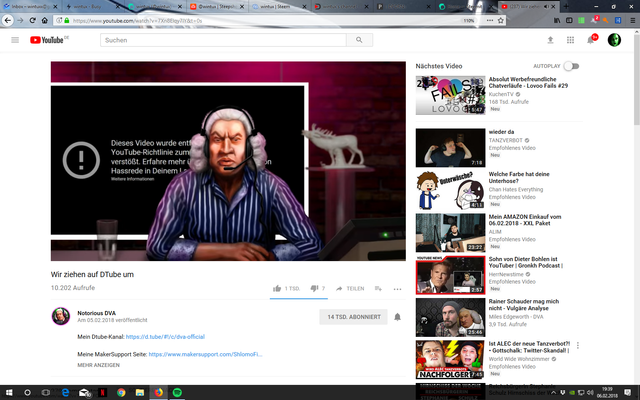Switch to the Inbox browser tab
This screenshot has width=640, height=400.
point(31,7)
